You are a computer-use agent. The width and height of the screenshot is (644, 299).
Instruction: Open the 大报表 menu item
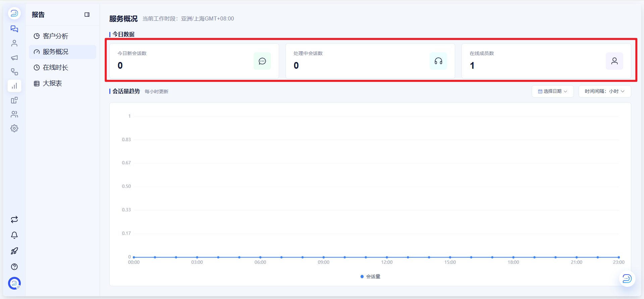coord(62,83)
